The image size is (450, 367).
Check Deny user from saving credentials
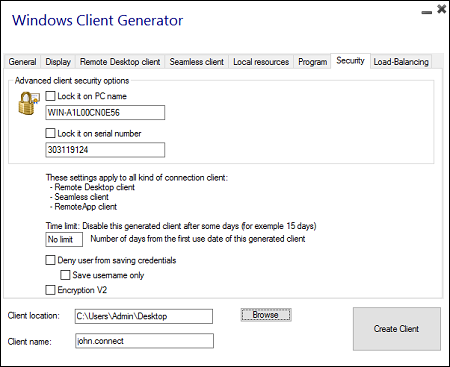pyautogui.click(x=50, y=260)
